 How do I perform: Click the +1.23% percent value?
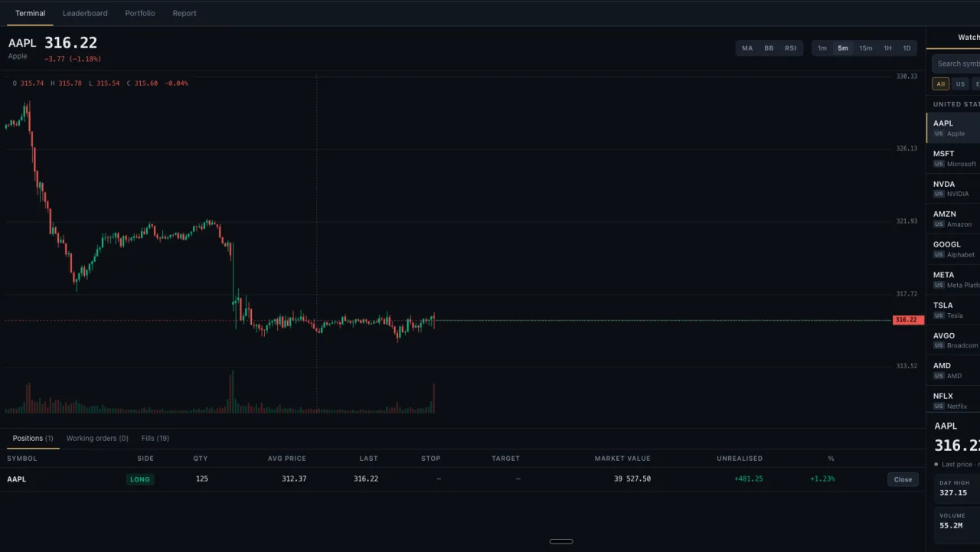(x=822, y=479)
